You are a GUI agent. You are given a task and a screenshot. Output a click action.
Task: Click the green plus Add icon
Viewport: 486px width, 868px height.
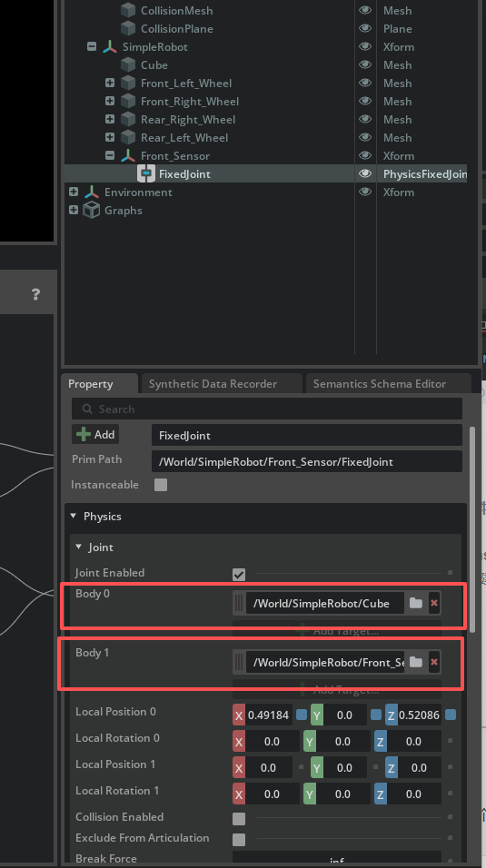(84, 435)
